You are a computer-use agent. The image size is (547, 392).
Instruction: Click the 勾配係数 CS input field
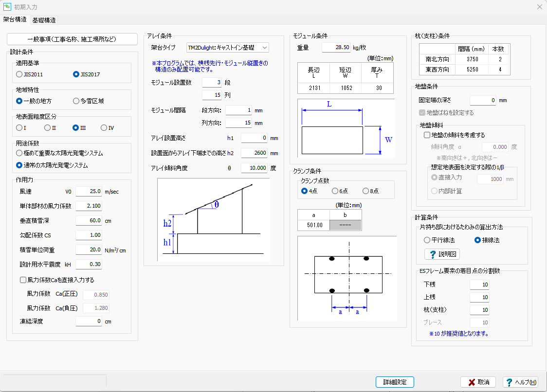(89, 235)
